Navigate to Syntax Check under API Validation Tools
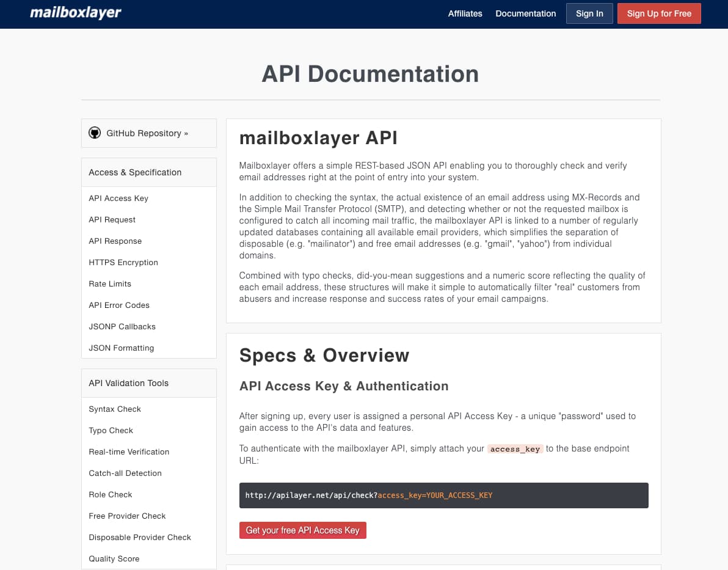 [x=115, y=409]
